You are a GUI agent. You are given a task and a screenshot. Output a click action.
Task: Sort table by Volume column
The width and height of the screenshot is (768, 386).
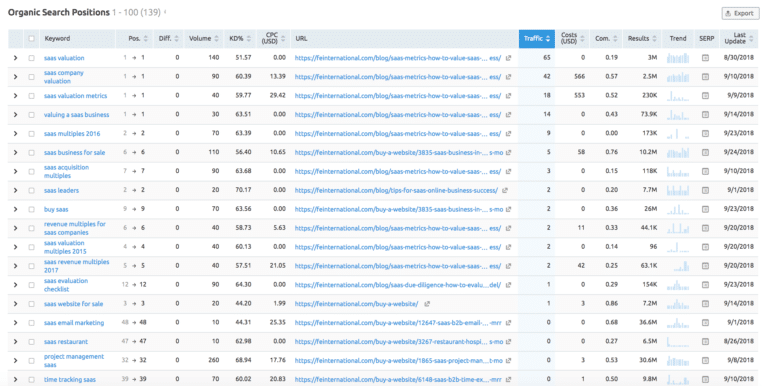204,39
